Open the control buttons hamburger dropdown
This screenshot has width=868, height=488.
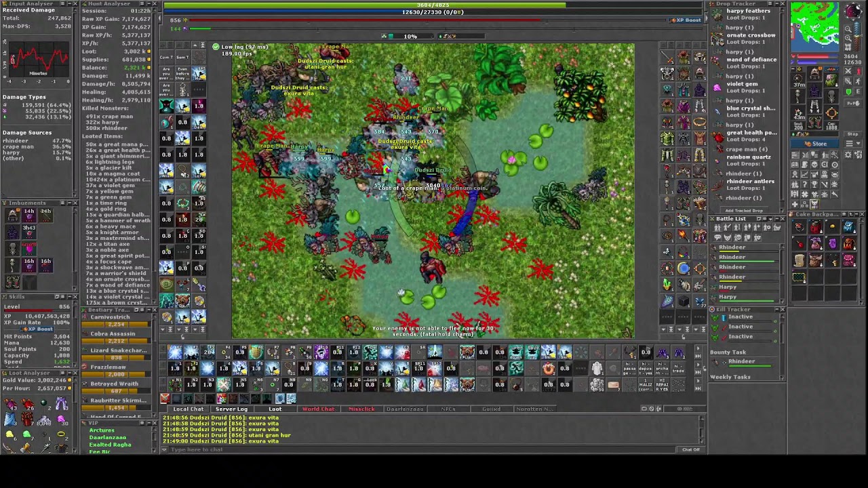[x=853, y=143]
